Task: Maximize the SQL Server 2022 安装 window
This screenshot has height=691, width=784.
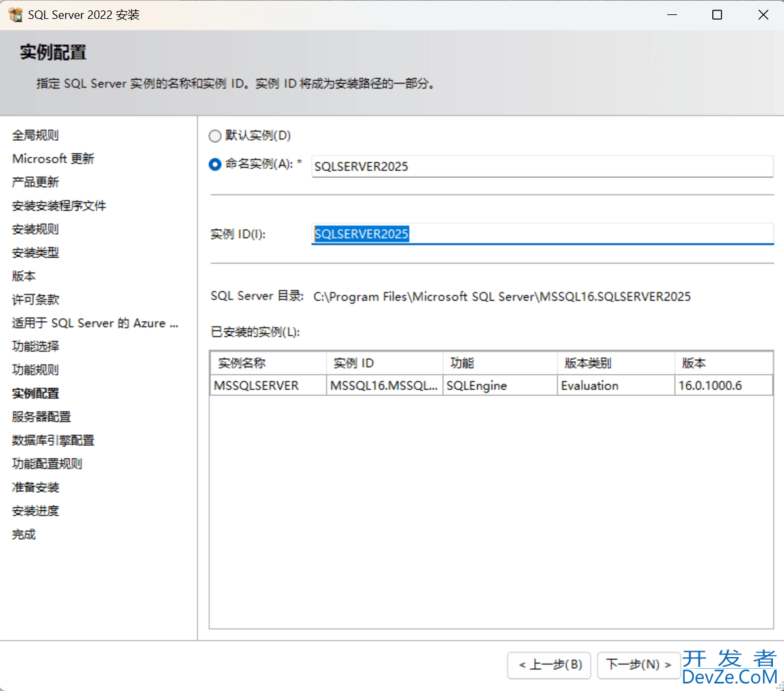Action: (x=717, y=14)
